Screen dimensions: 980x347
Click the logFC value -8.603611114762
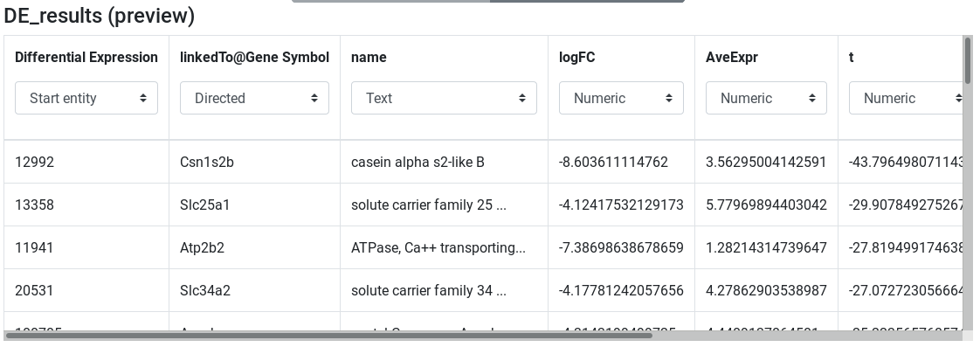[x=613, y=162]
